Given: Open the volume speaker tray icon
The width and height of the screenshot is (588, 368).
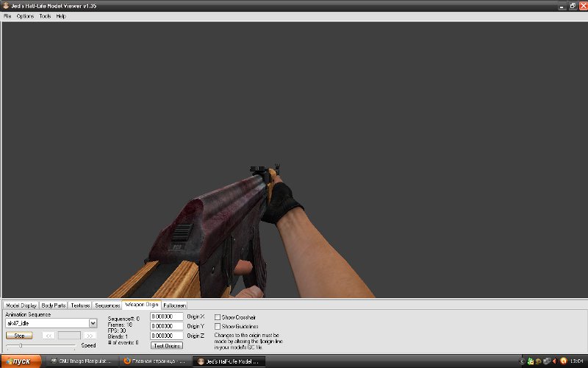Looking at the screenshot, I should click(555, 361).
